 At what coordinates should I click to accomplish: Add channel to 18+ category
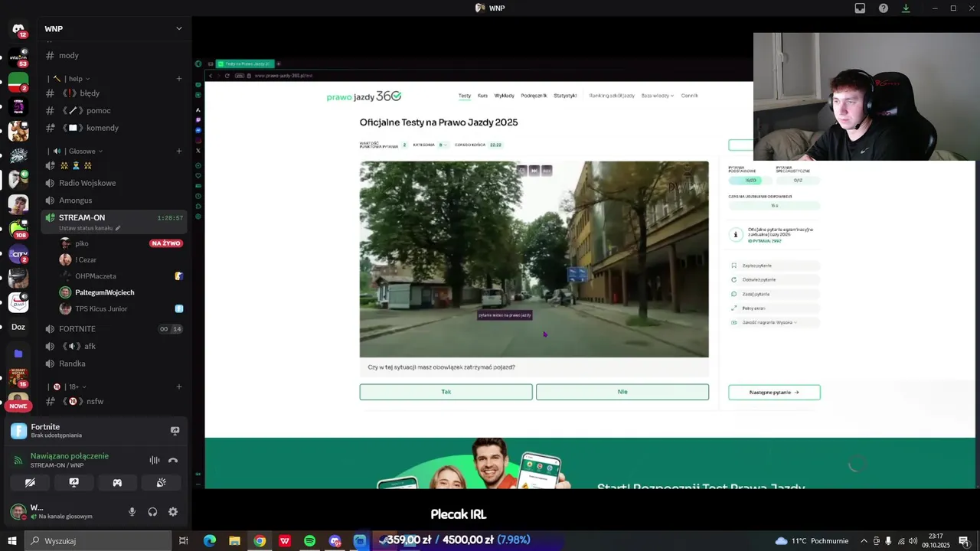tap(179, 386)
